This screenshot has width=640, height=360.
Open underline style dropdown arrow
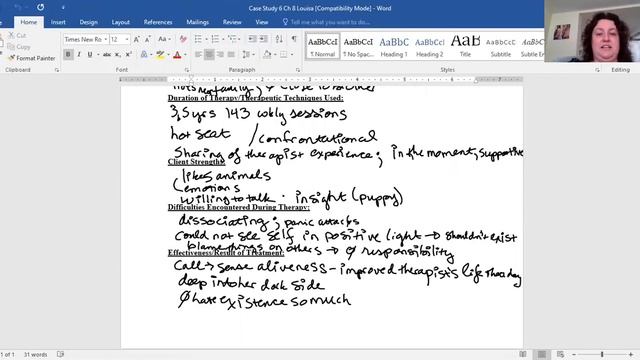pos(98,54)
